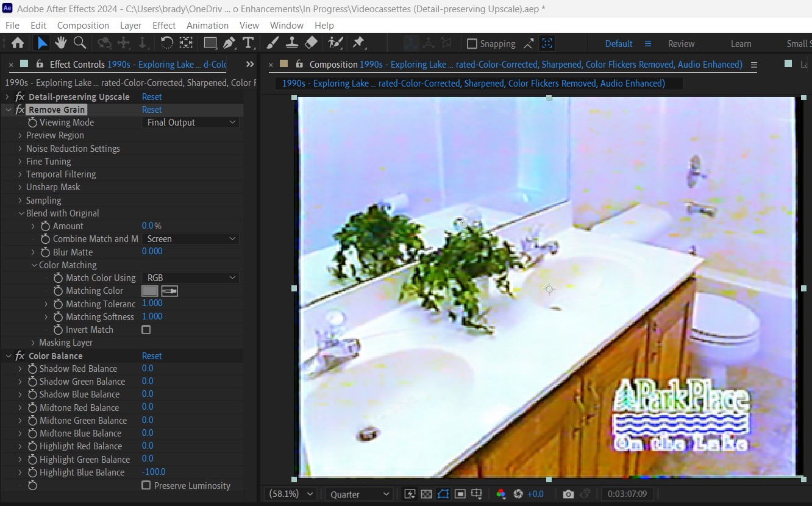Select the Clone Stamp tool

pyautogui.click(x=292, y=43)
